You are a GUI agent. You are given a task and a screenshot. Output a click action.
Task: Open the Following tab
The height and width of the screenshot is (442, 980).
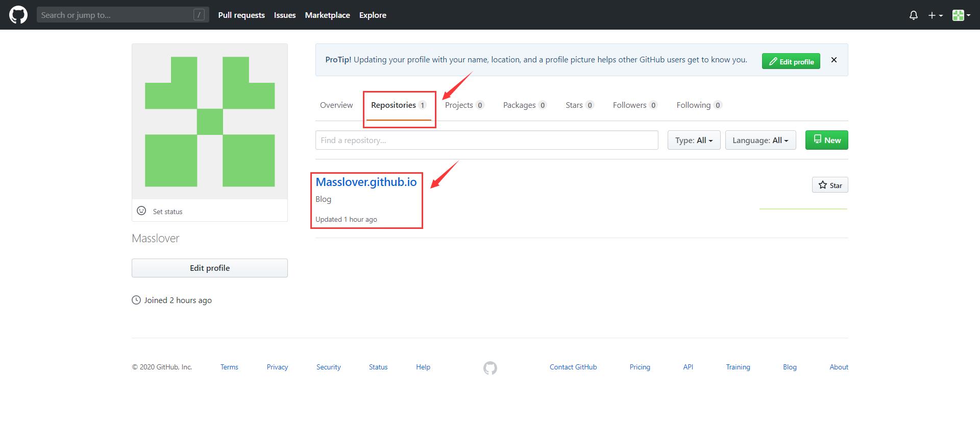[x=699, y=105]
